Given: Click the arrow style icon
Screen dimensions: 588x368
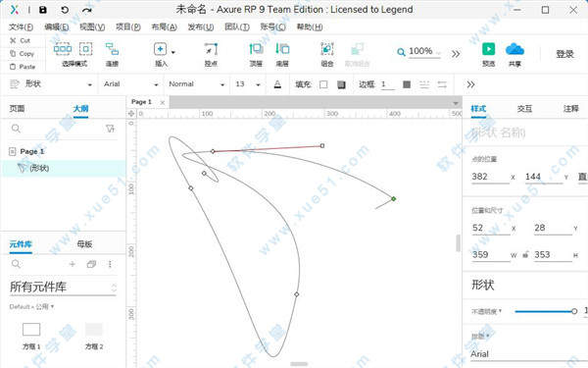Looking at the screenshot, I should click(x=442, y=84).
